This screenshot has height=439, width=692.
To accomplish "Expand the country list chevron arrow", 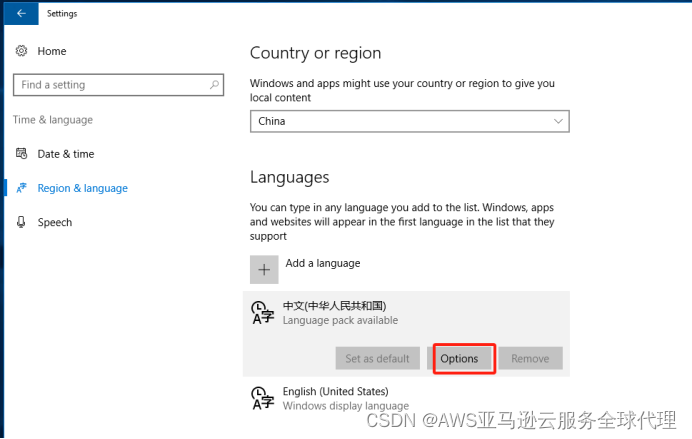I will coord(558,121).
